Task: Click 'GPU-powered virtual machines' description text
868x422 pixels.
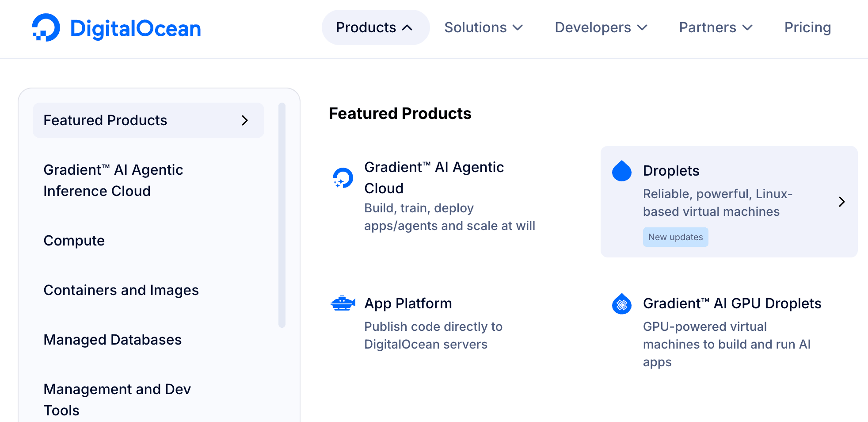Action: coord(727,344)
